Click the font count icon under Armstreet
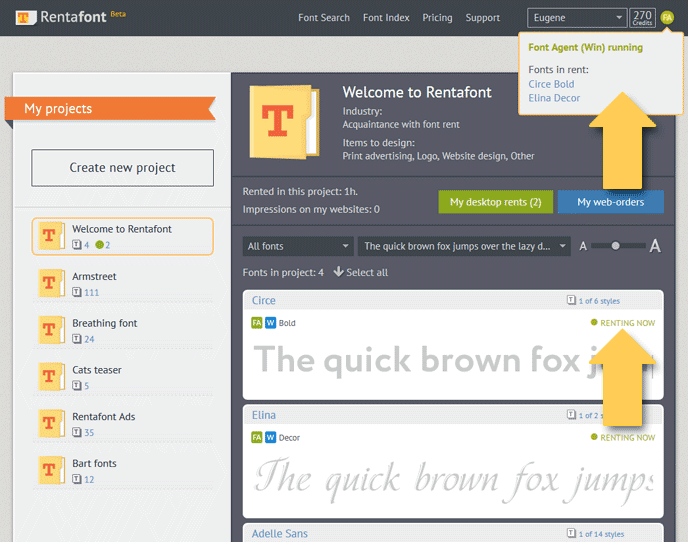Image resolution: width=688 pixels, height=542 pixels. coord(77,292)
